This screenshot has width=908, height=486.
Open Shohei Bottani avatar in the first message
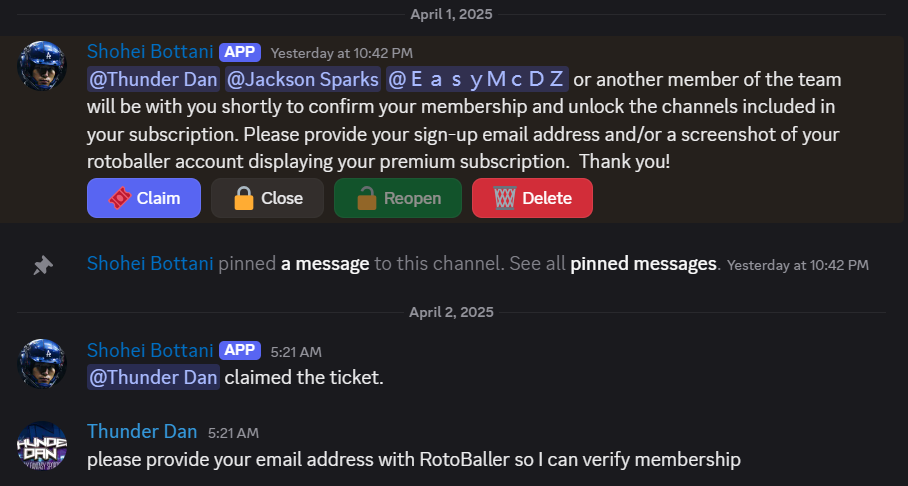[x=42, y=65]
